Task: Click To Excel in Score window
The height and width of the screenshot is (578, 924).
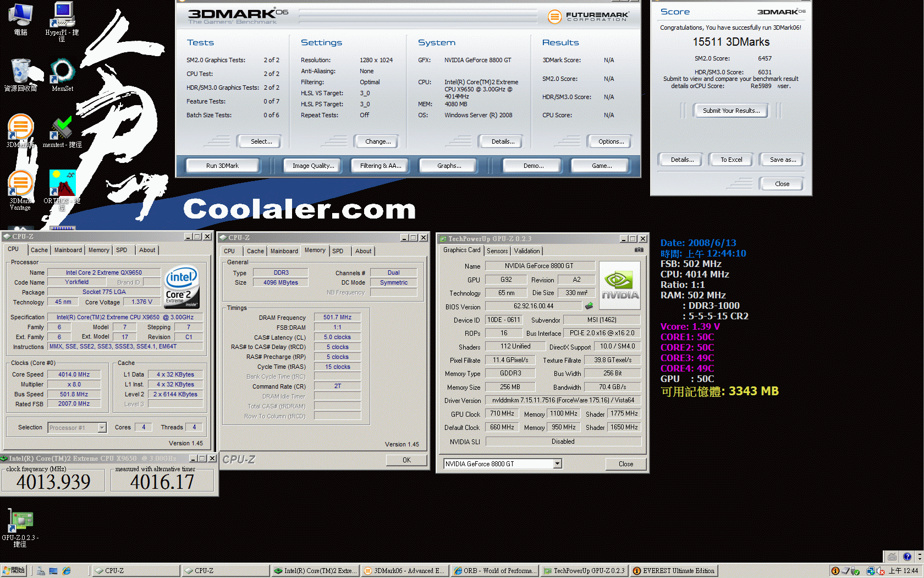Action: (x=731, y=160)
